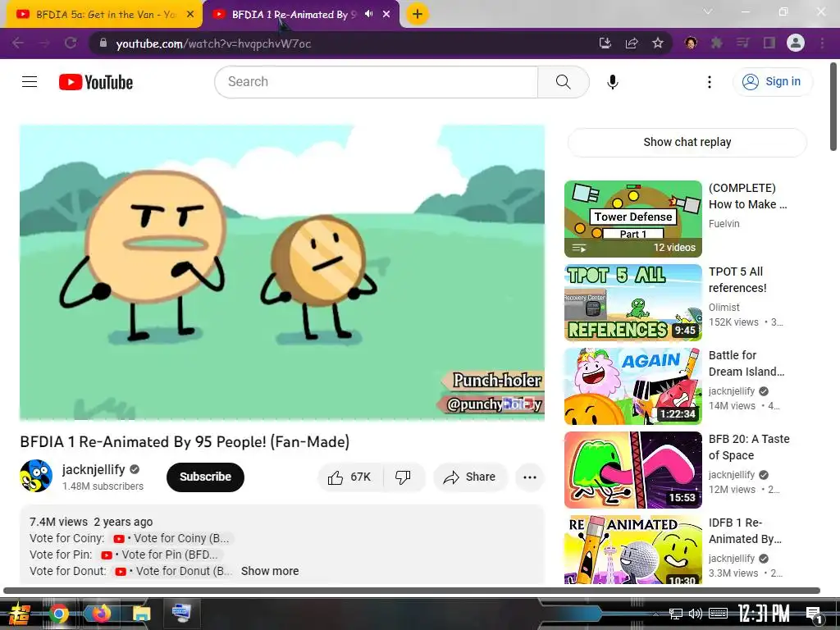Image resolution: width=840 pixels, height=630 pixels.
Task: Open TPOT 5 All references thumbnail
Action: click(632, 302)
